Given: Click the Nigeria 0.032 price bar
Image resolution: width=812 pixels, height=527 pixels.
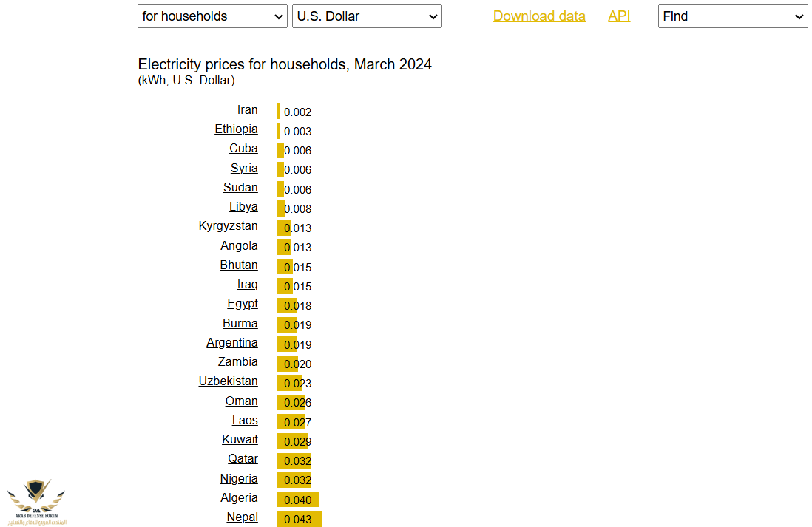Looking at the screenshot, I should click(x=294, y=480).
